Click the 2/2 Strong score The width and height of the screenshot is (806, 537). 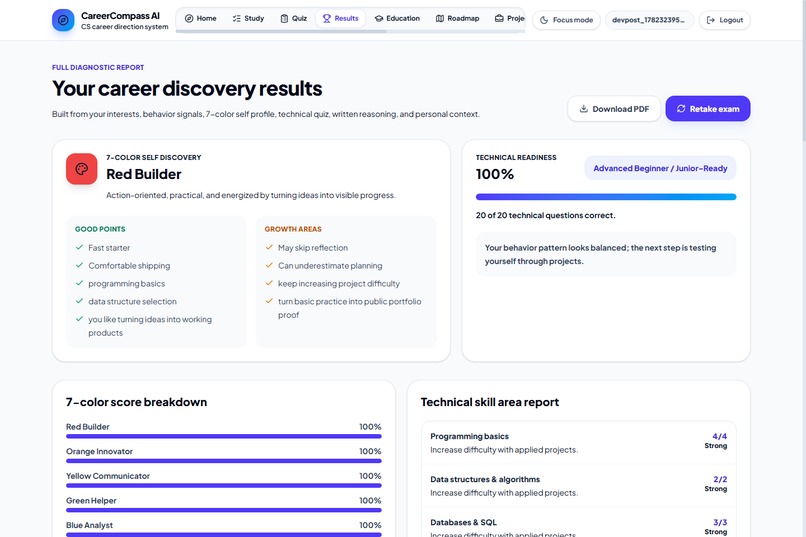click(x=716, y=484)
